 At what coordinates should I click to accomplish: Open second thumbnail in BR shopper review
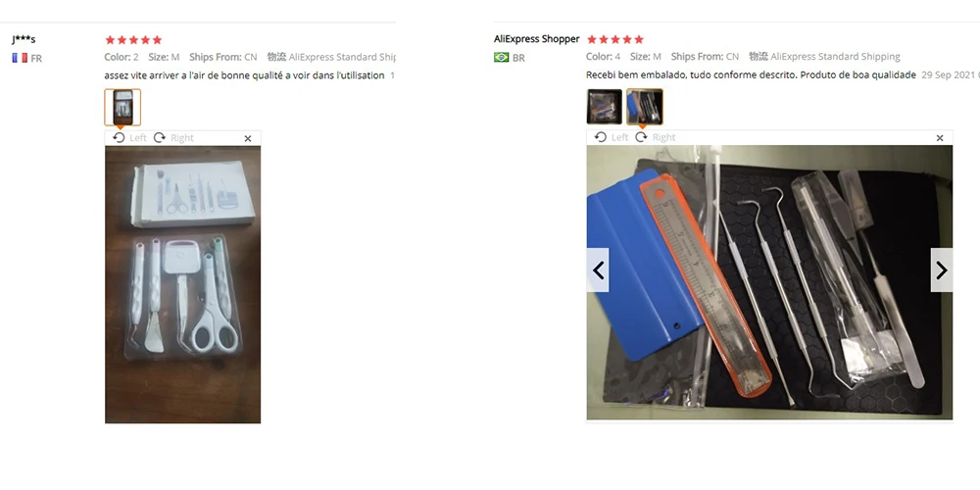[x=645, y=107]
